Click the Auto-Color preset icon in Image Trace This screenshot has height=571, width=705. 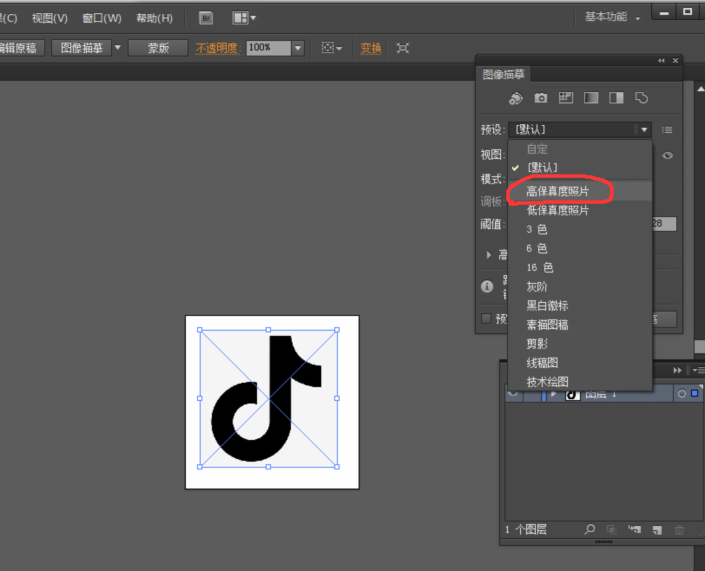click(516, 98)
